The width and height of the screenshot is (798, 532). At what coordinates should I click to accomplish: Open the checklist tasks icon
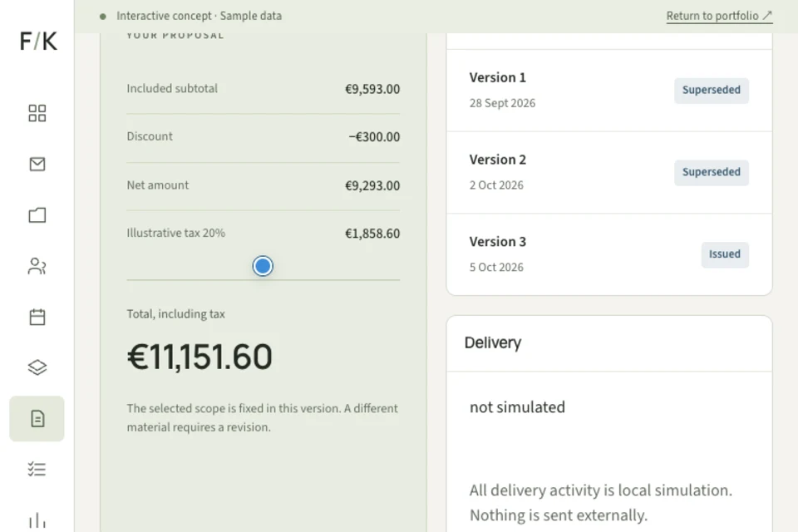click(37, 469)
